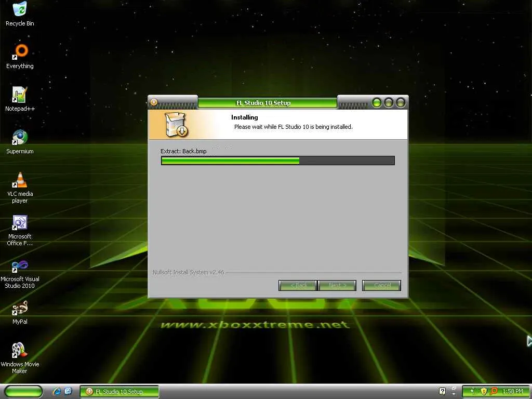Select the Supermium browser desktop shortcut

[20, 142]
